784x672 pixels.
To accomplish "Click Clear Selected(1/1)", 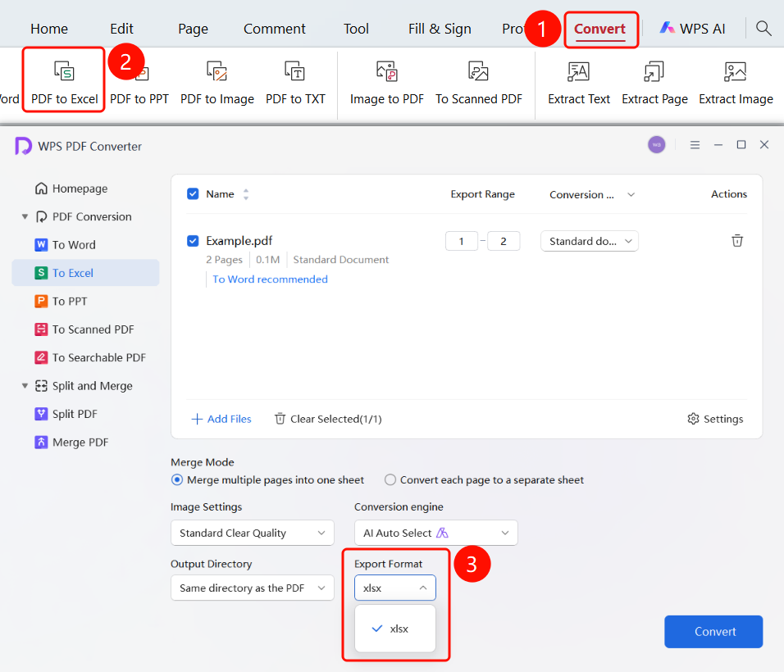I will [328, 420].
